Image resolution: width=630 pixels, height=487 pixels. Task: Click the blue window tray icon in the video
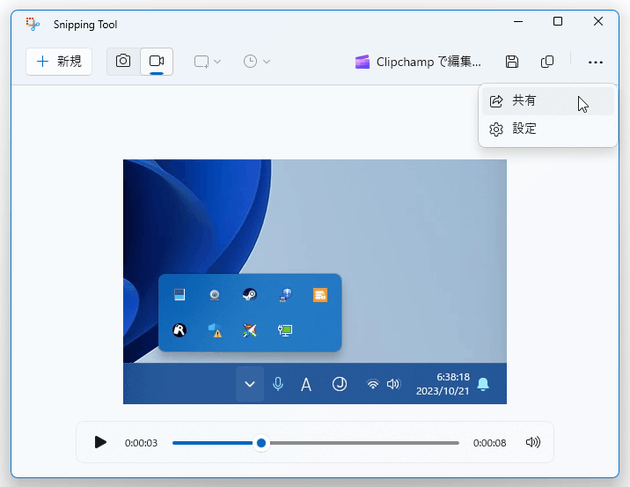point(180,295)
